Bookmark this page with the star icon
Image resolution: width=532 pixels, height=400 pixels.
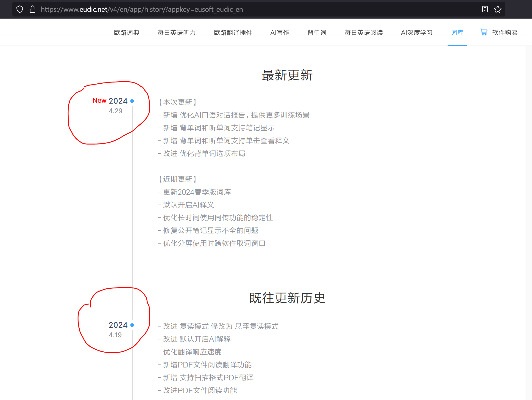[x=498, y=9]
